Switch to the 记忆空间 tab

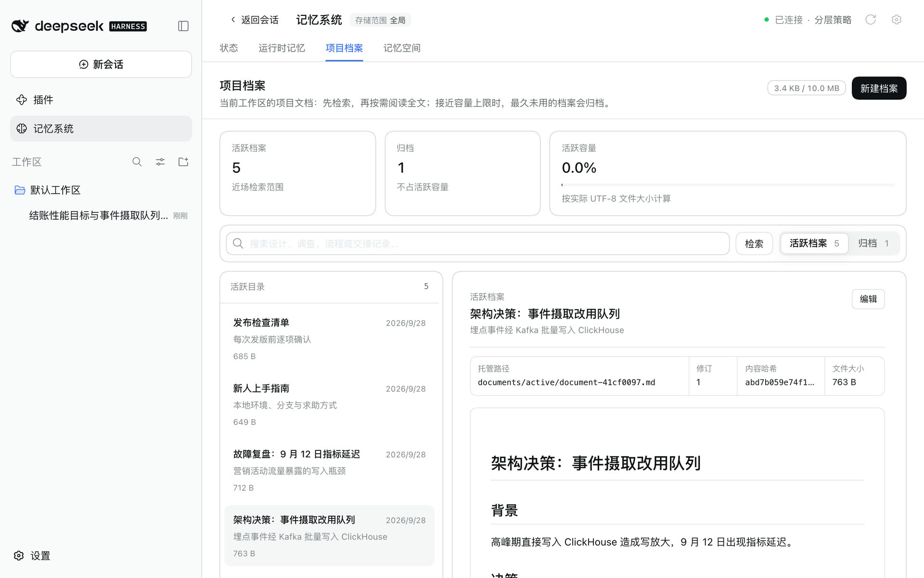coord(402,48)
